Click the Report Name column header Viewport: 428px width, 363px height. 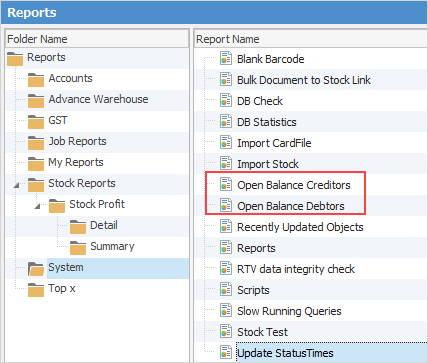[x=311, y=39]
